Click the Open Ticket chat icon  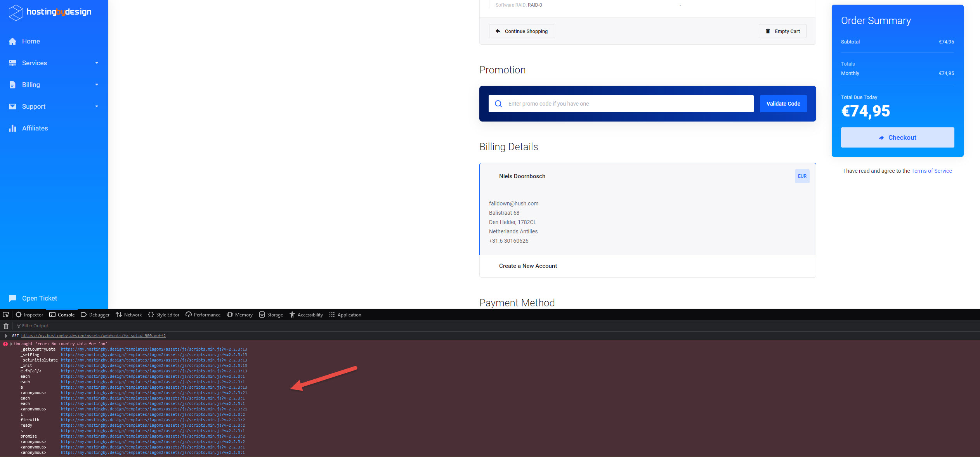pos(12,298)
